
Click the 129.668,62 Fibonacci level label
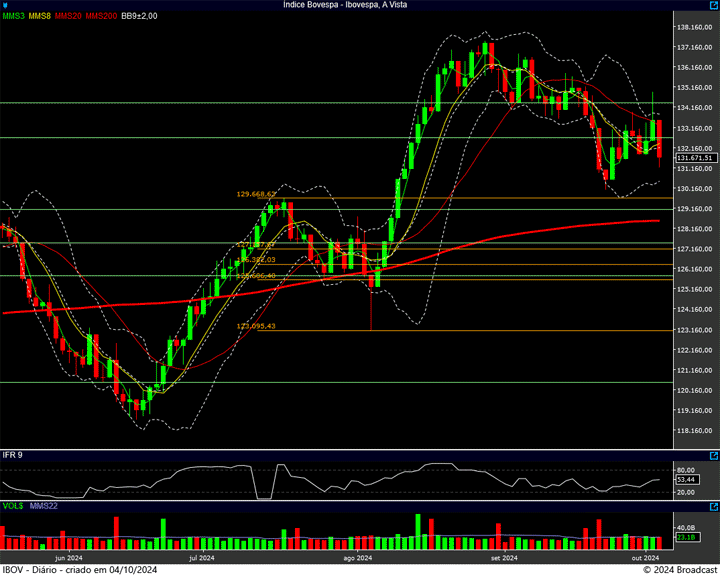[256, 194]
